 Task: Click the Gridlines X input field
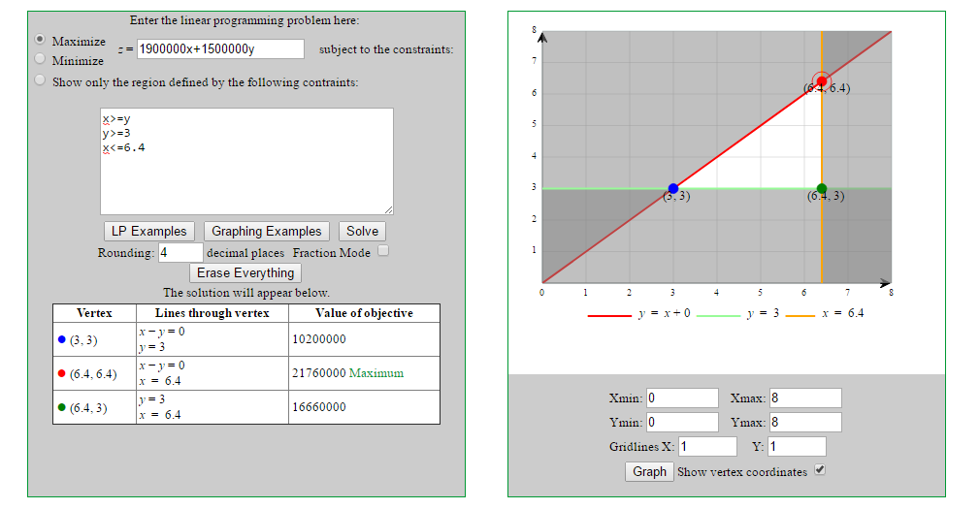[707, 446]
